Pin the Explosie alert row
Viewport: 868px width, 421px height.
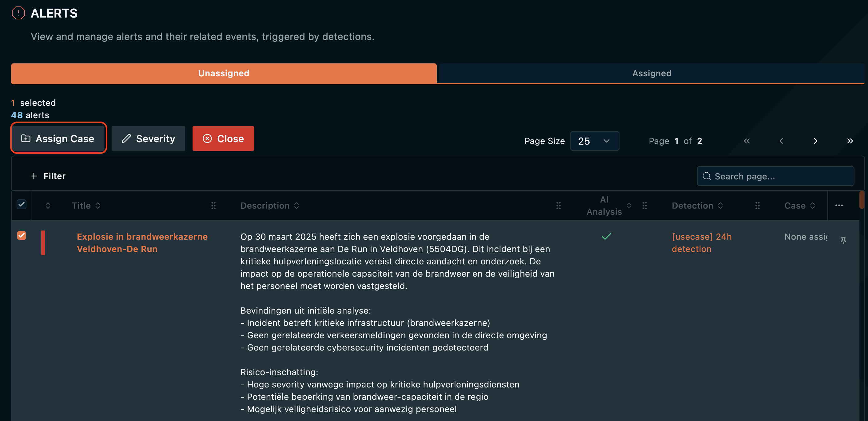click(843, 240)
